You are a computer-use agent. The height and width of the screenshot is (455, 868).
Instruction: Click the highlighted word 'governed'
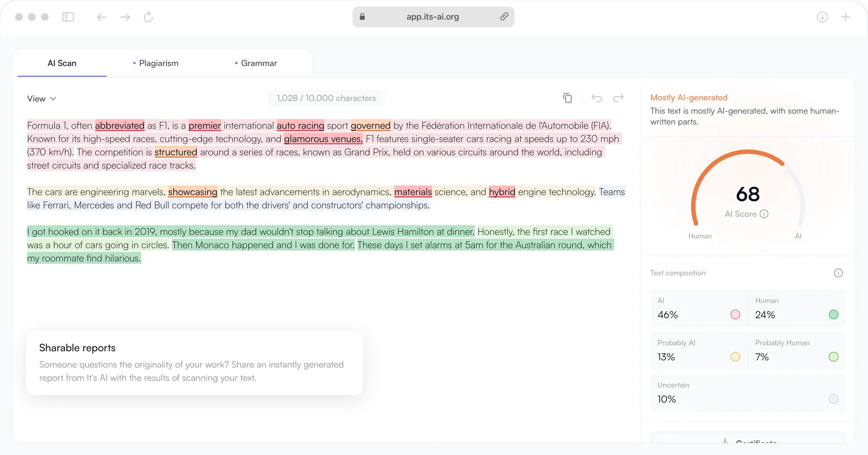click(x=371, y=126)
